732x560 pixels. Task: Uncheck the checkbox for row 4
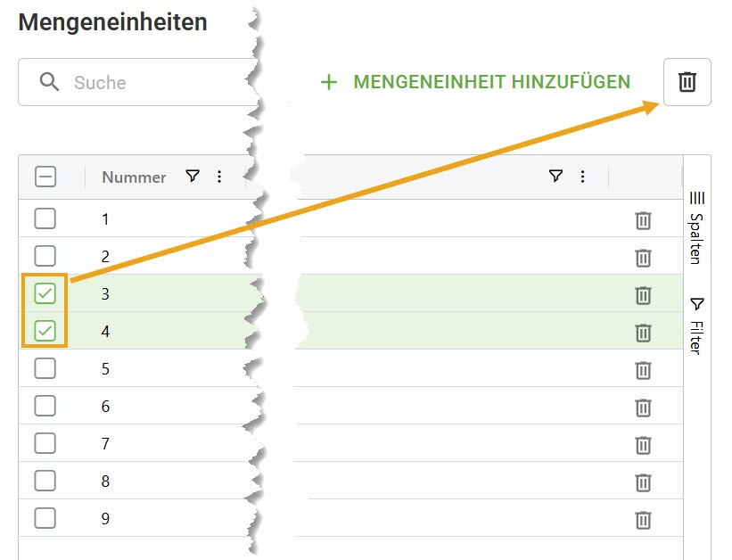pos(45,331)
